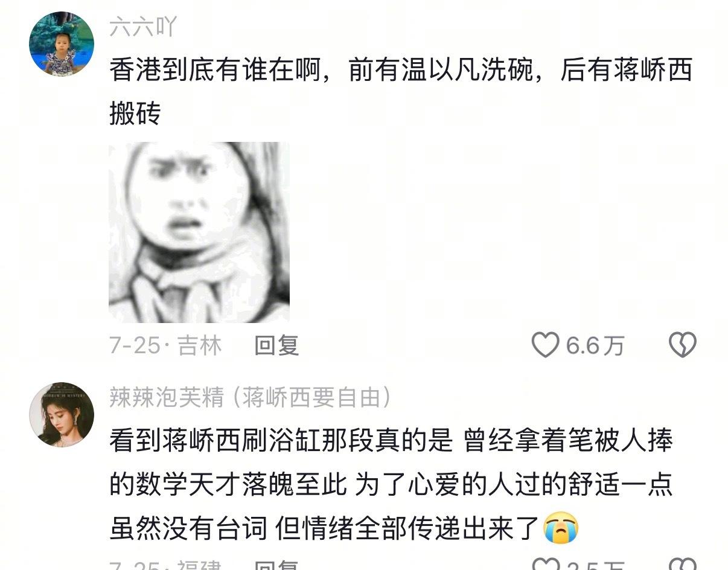Enlarge the black-and-white meme image
Image resolution: width=728 pixels, height=570 pixels.
199,232
